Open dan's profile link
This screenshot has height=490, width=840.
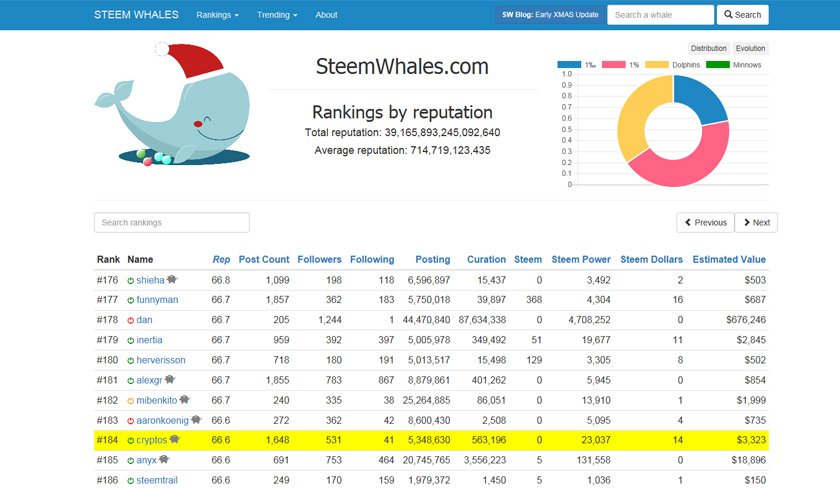click(144, 320)
